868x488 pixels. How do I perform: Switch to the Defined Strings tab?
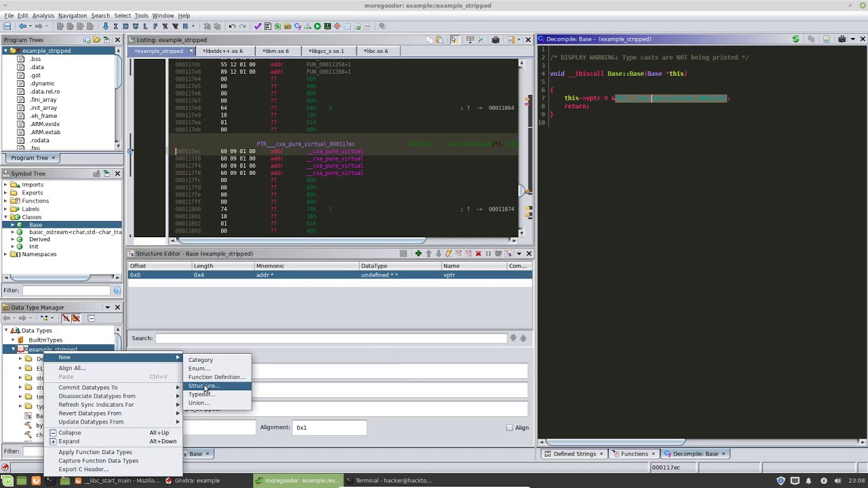pos(574,454)
